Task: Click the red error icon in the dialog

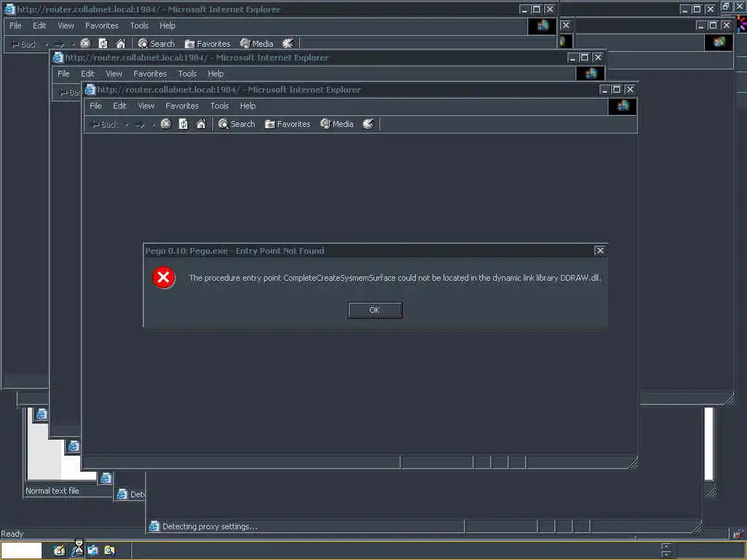Action: 163,277
